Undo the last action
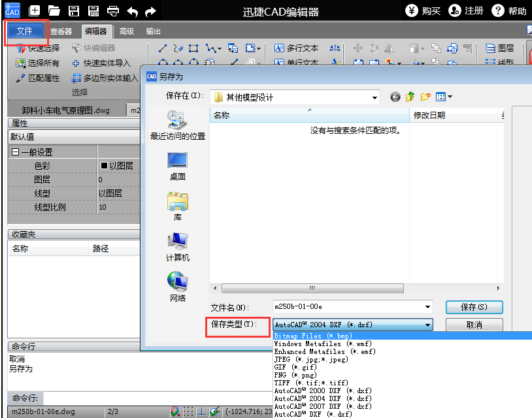This screenshot has height=418, width=532. (x=132, y=12)
